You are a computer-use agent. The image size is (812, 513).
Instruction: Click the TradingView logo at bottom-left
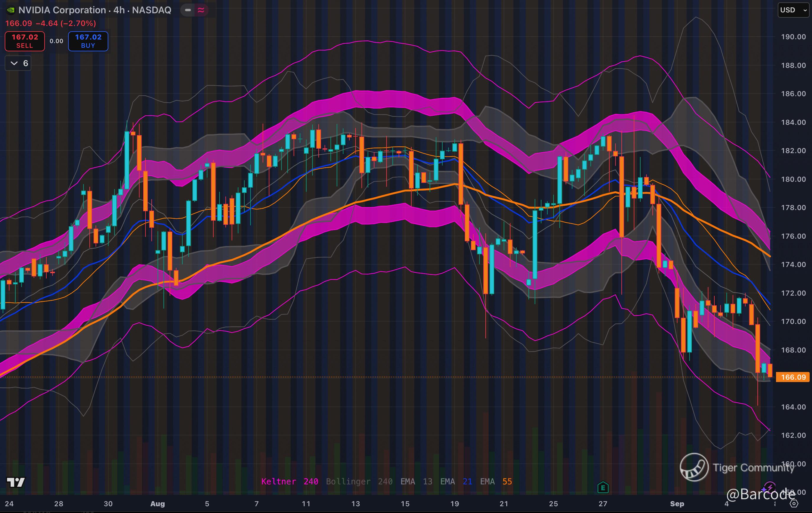[x=16, y=482]
